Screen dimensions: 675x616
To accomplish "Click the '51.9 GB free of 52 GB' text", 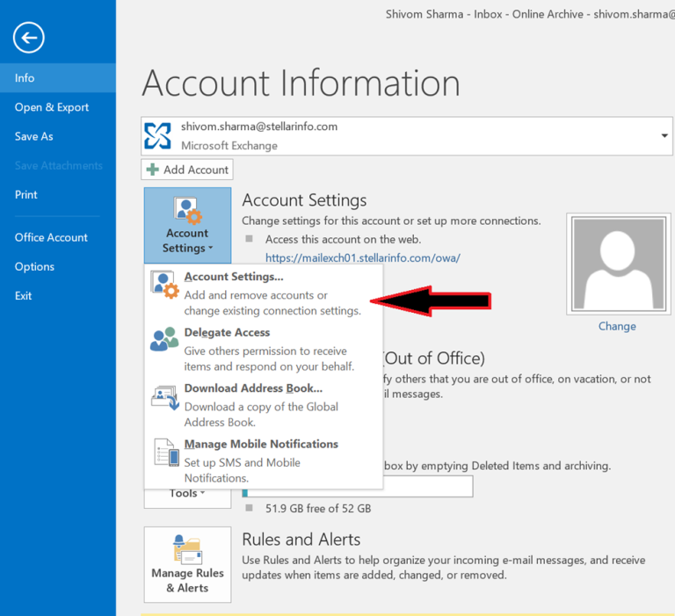I will [318, 509].
